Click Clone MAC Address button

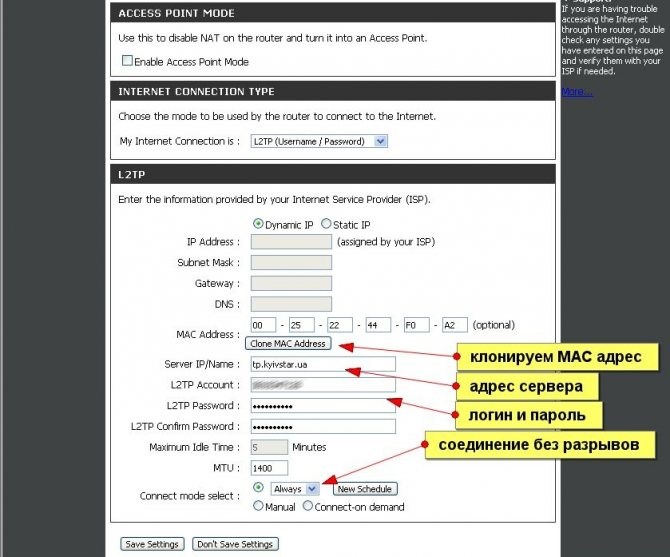(x=288, y=343)
